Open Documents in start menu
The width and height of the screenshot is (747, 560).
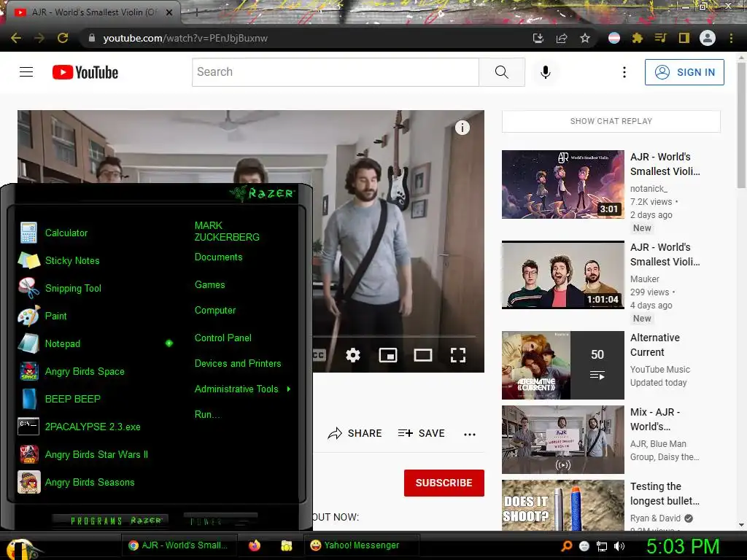[x=218, y=257]
